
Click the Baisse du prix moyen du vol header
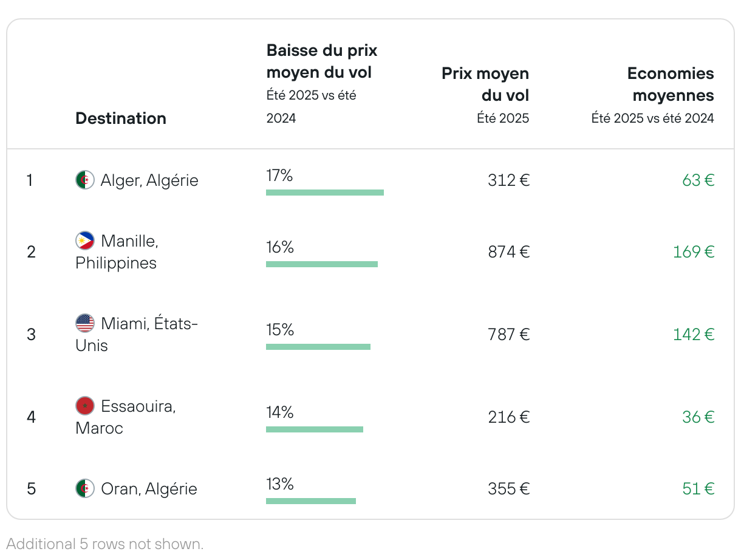pyautogui.click(x=322, y=61)
